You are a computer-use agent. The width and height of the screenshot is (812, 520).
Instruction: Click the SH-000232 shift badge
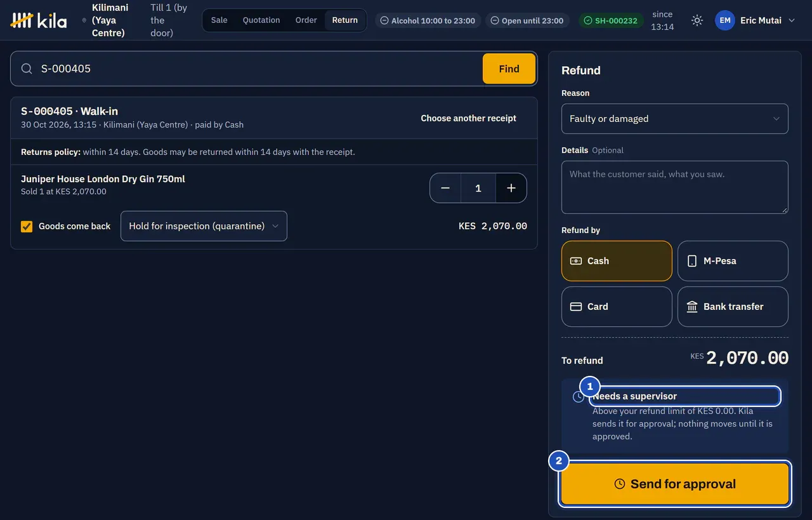(611, 20)
